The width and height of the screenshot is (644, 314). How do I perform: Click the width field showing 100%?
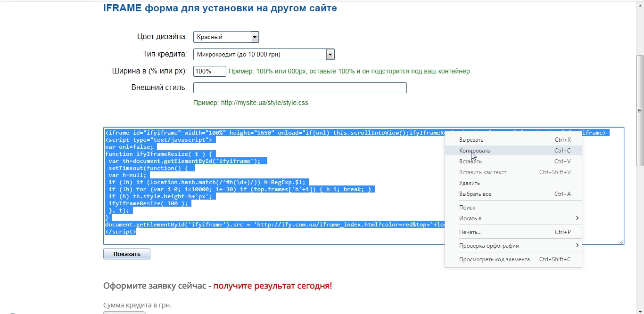point(209,72)
